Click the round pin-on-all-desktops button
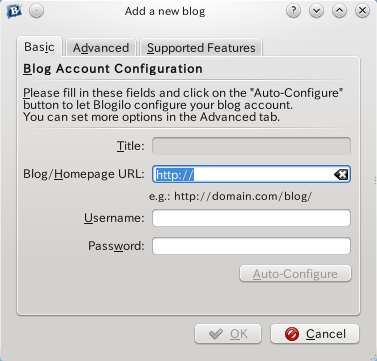The image size is (377, 361). tap(36, 11)
